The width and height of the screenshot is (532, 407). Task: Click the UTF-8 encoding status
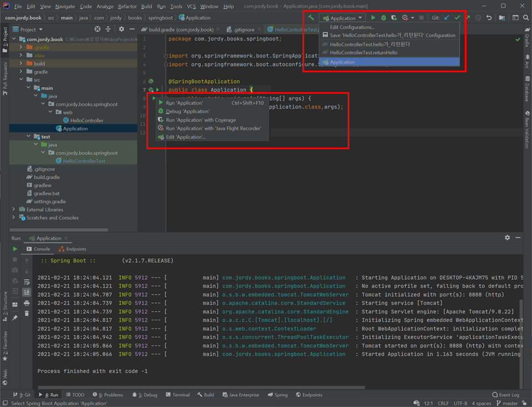point(460,403)
